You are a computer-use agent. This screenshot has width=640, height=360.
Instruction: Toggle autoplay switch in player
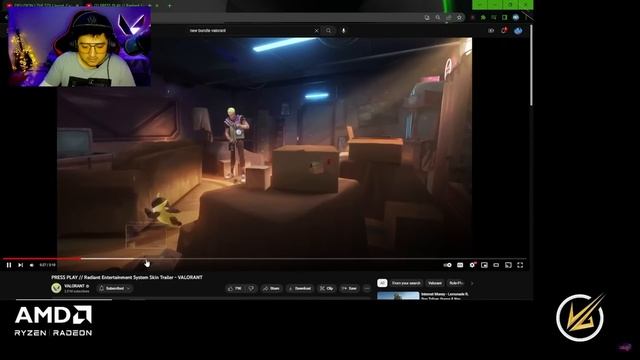click(448, 265)
